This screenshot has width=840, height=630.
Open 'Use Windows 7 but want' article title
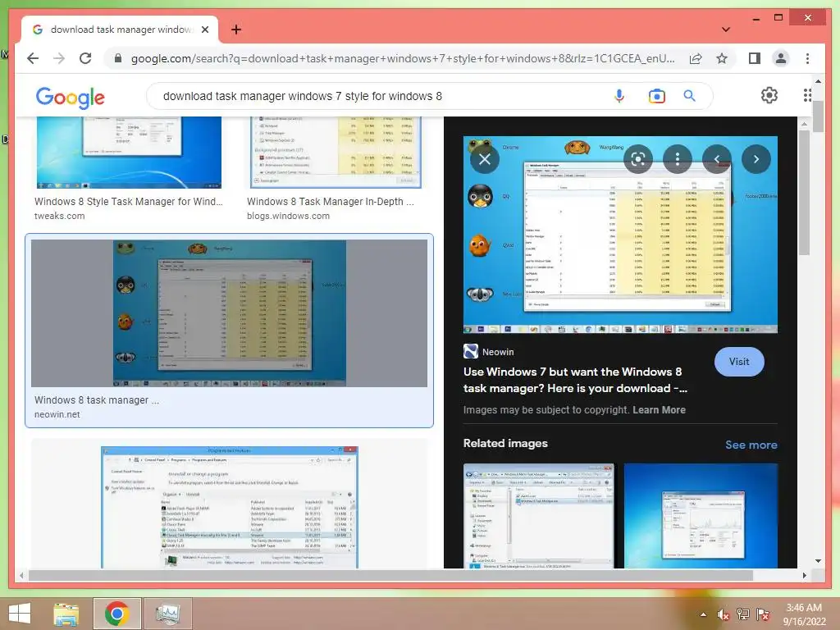(x=576, y=380)
